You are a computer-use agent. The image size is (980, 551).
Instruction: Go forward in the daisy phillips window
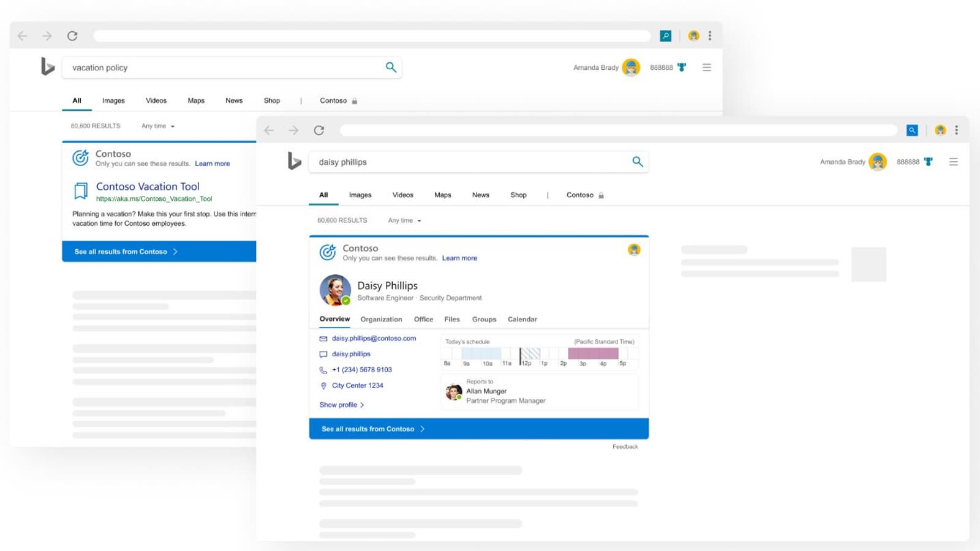[293, 130]
